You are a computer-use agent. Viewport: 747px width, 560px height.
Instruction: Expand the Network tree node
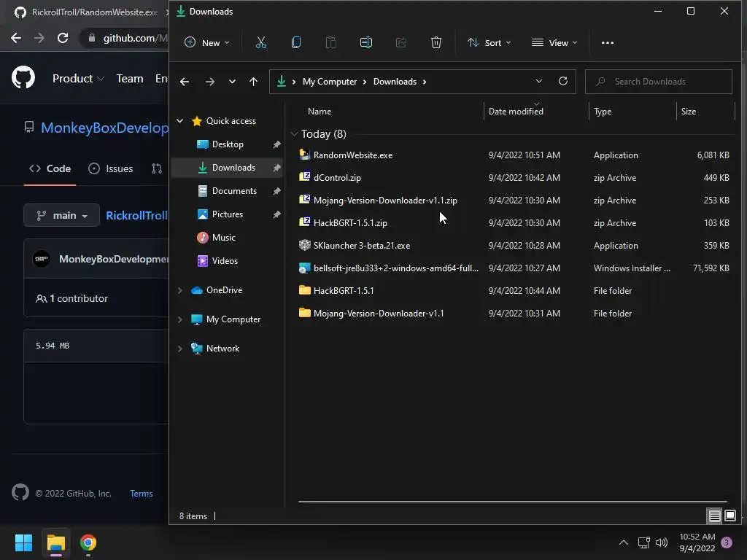tap(180, 349)
